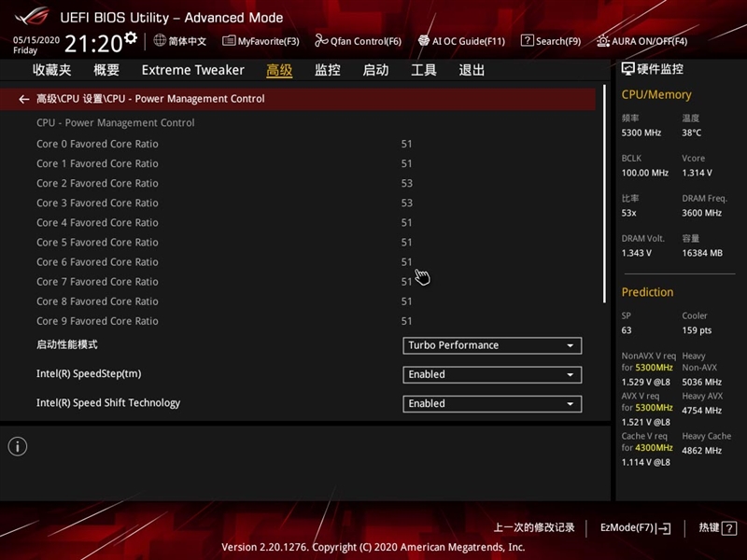Viewport: 747px width, 560px height.
Task: Click the information icon at bottom left
Action: coord(16,445)
